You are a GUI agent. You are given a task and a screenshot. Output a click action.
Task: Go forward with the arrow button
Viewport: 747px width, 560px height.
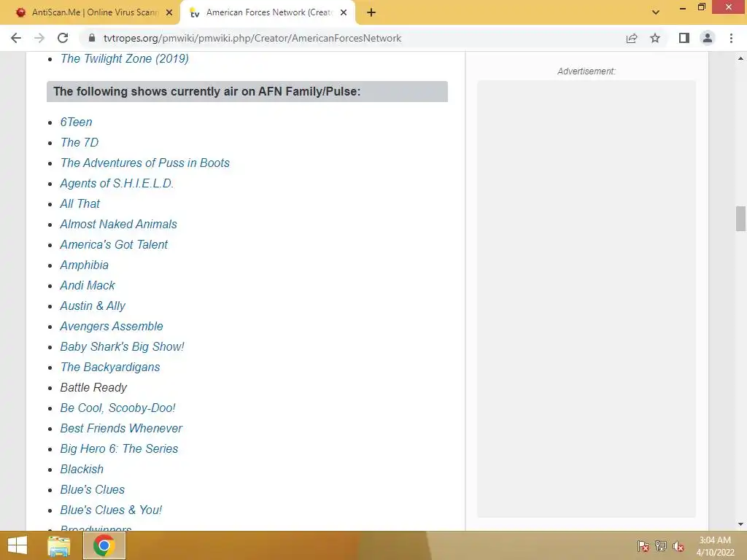point(39,38)
